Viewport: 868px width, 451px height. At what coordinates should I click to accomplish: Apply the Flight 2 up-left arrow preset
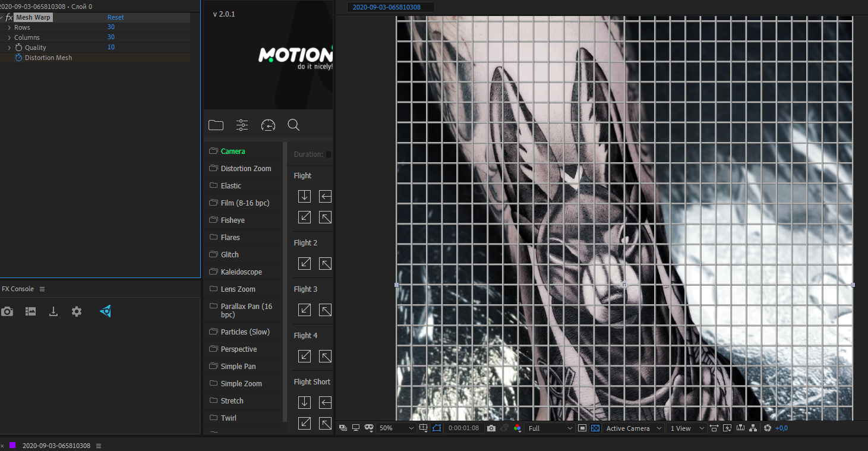click(325, 263)
